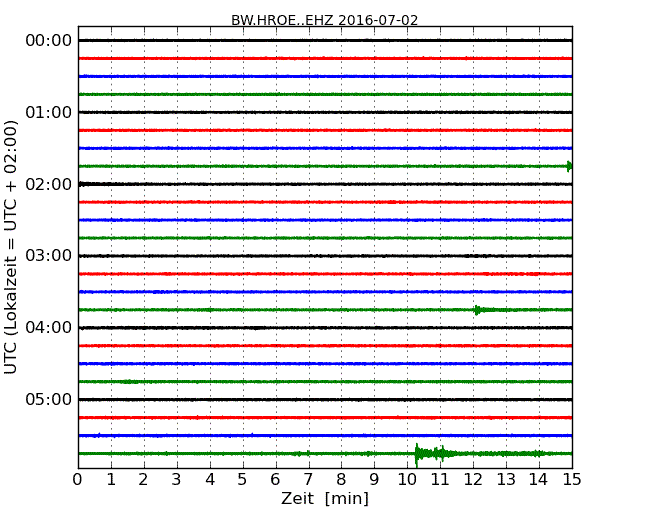Click the x-axis tick label 15
This screenshot has height=520, width=650.
point(572,480)
